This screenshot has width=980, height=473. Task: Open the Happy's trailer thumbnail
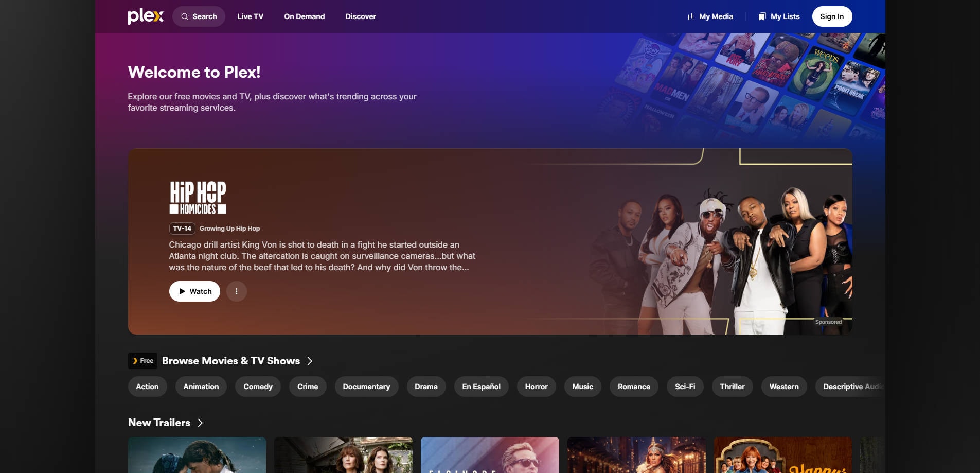click(783, 455)
